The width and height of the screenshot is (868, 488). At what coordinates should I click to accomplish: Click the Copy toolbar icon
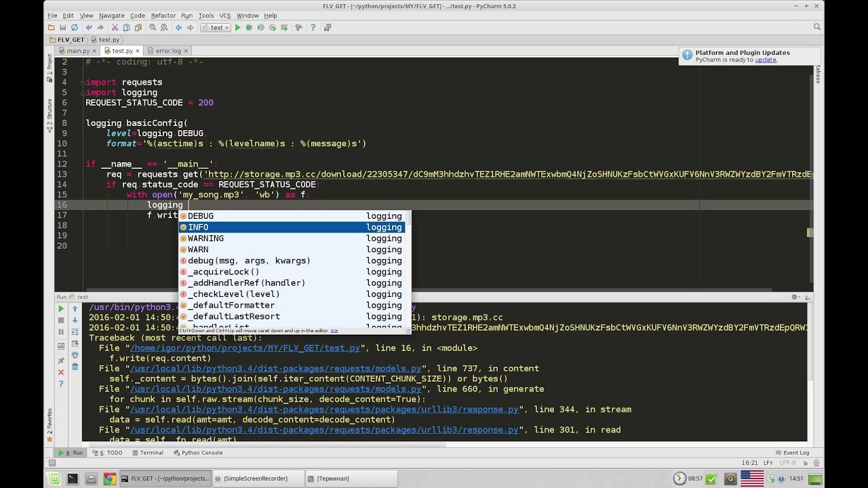pos(126,28)
